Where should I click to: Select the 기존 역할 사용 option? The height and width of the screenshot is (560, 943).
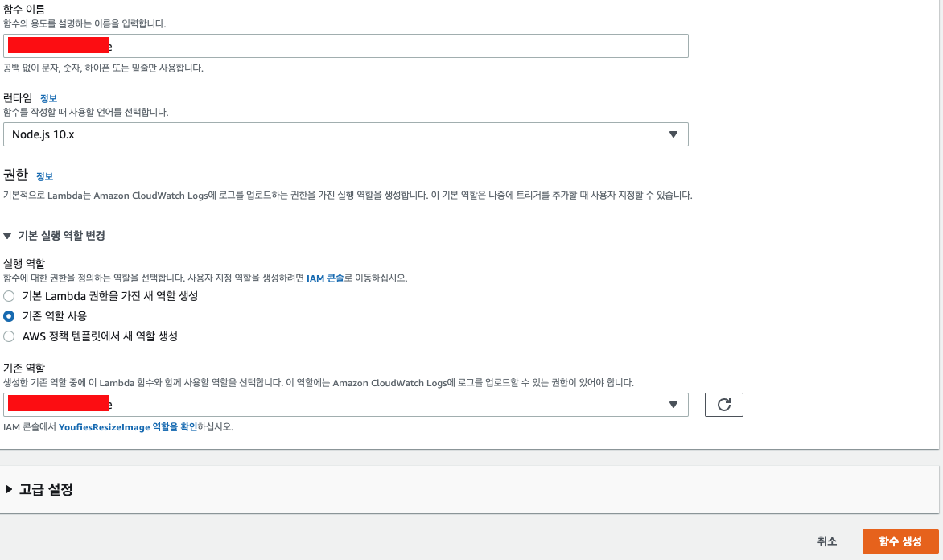(8, 315)
